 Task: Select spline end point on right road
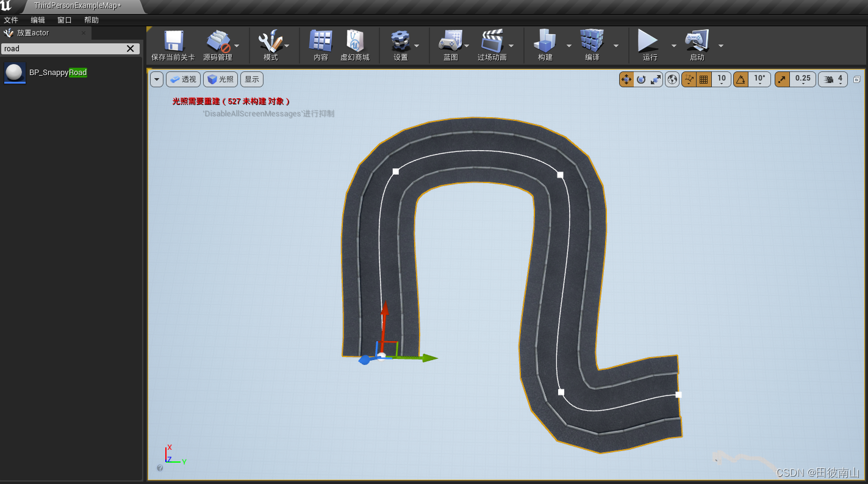678,394
